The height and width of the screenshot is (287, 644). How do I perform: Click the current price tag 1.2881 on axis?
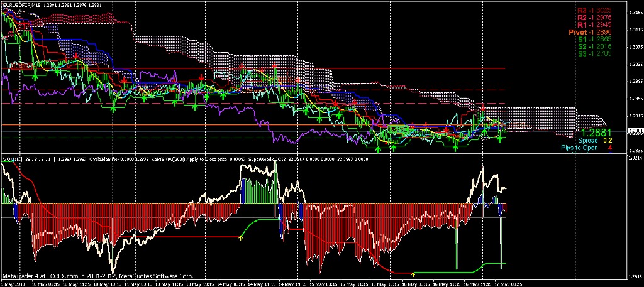[x=635, y=131]
